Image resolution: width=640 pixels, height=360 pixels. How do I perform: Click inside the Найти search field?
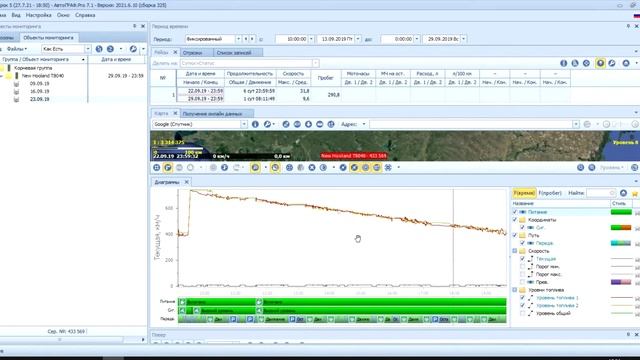600,193
